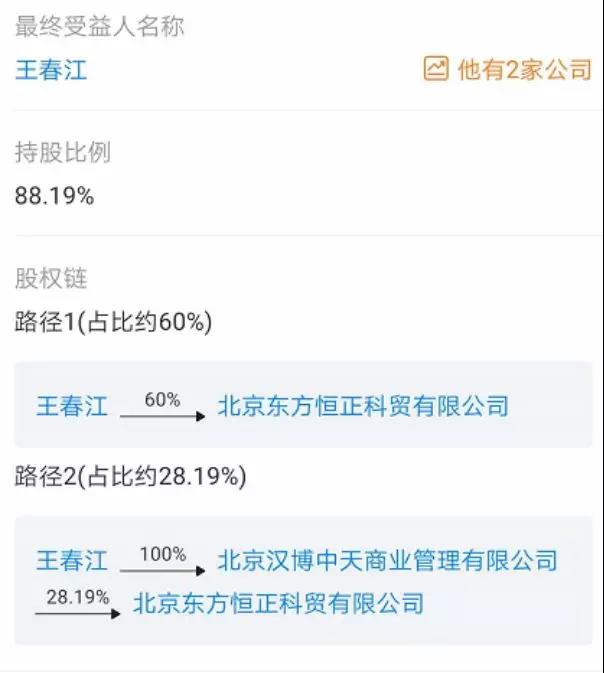This screenshot has height=673, width=604.
Task: Click the arrow line under 28.19% in the 路径2 chain
Action: pos(77,613)
